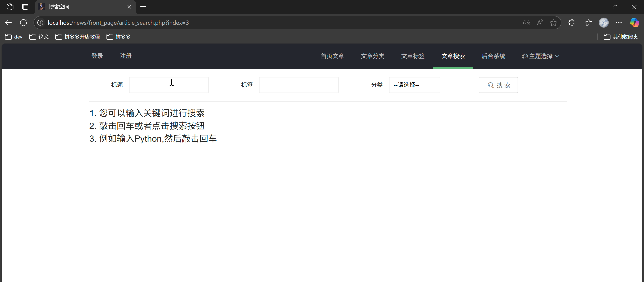Focus the 标签 input field
644x282 pixels.
tap(299, 85)
